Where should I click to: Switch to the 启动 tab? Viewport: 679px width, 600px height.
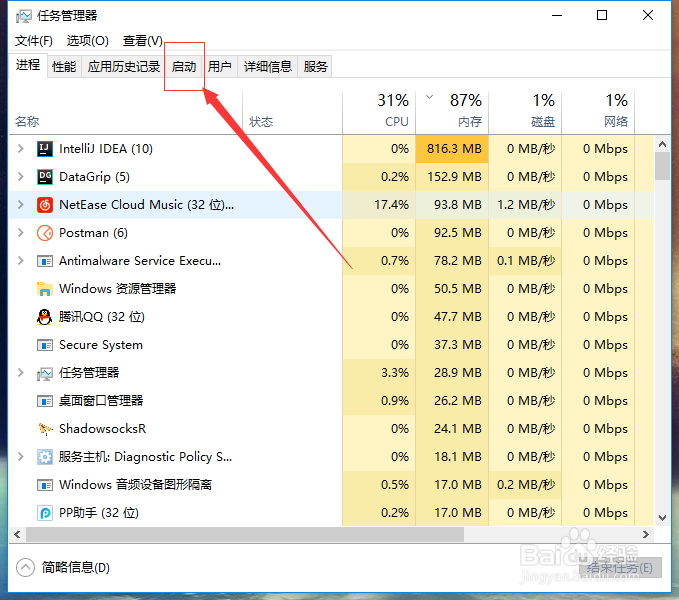pyautogui.click(x=184, y=67)
